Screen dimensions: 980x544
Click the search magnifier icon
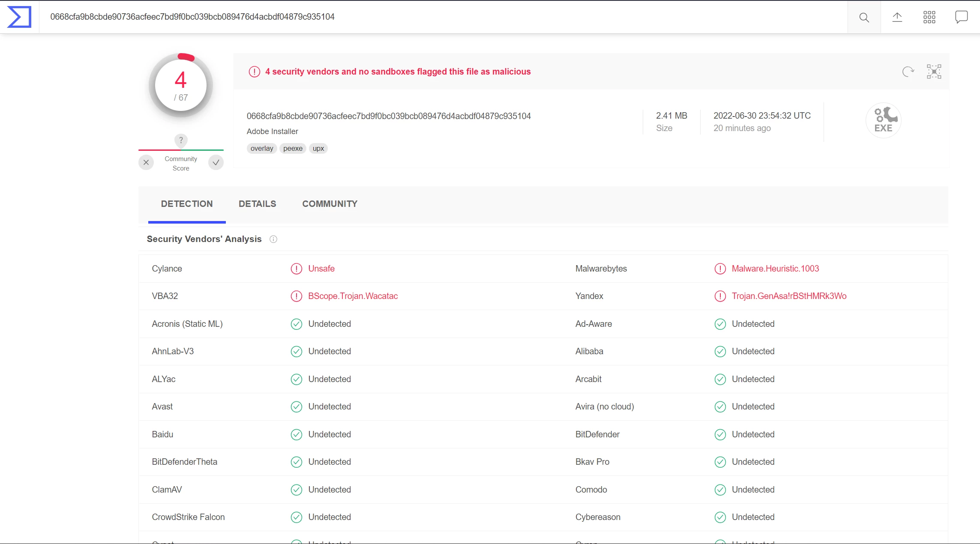point(864,17)
